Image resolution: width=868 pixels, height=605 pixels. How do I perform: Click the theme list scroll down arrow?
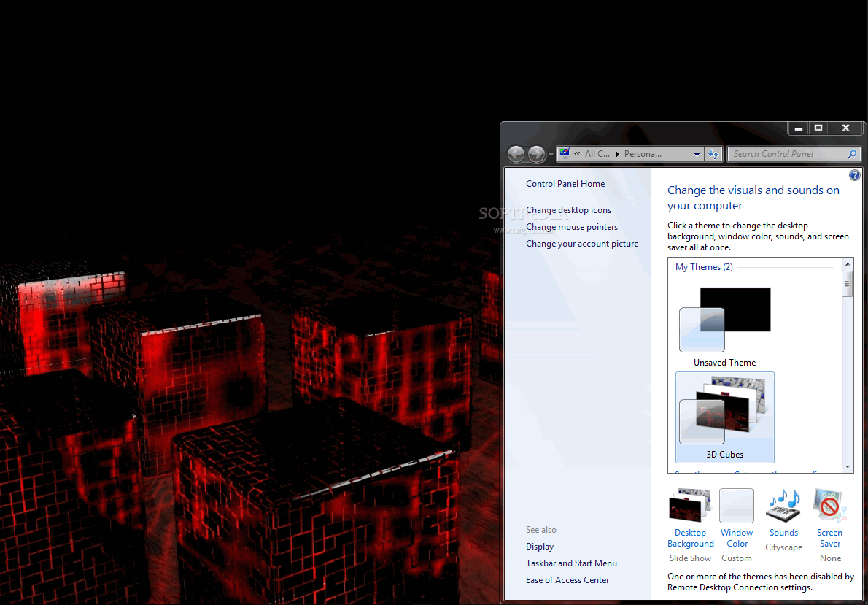click(848, 467)
